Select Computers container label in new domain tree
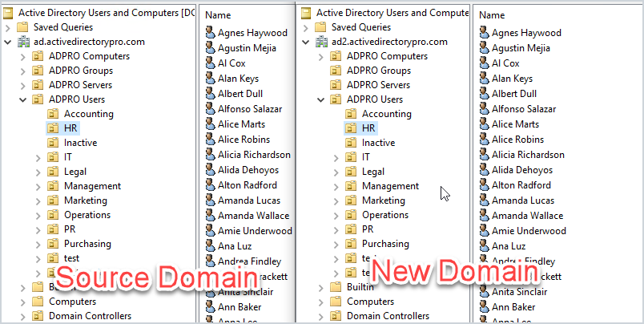The width and height of the screenshot is (644, 324). tap(371, 302)
